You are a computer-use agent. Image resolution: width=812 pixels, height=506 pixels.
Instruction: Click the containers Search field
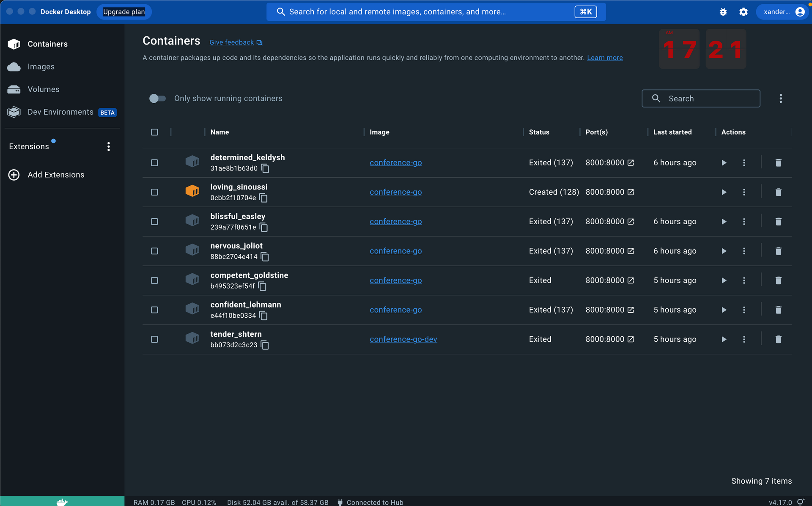[701, 99]
